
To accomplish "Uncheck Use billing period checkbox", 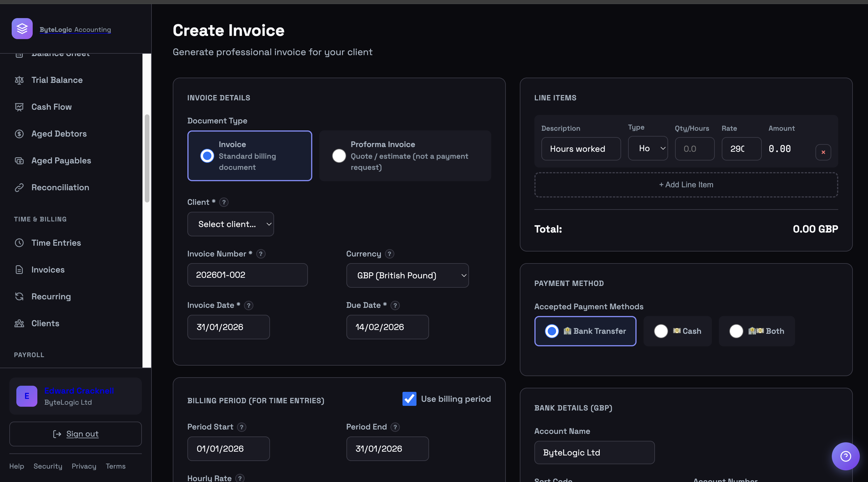I will tap(409, 399).
